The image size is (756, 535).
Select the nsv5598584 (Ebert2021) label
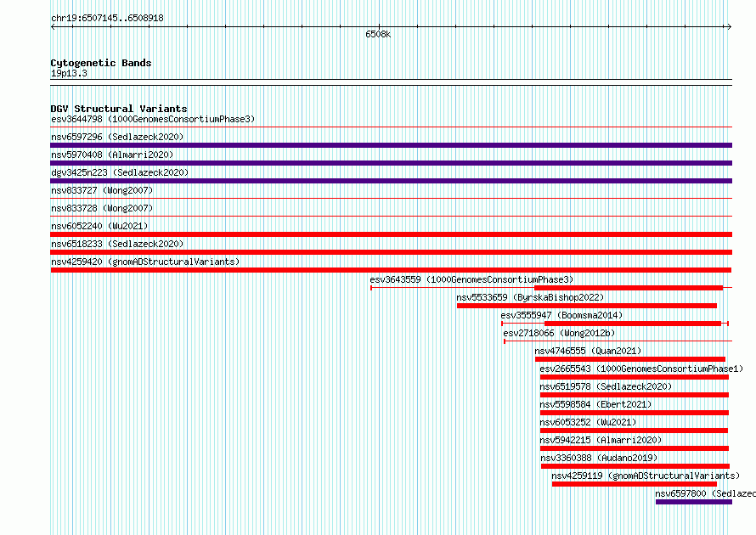pos(595,404)
